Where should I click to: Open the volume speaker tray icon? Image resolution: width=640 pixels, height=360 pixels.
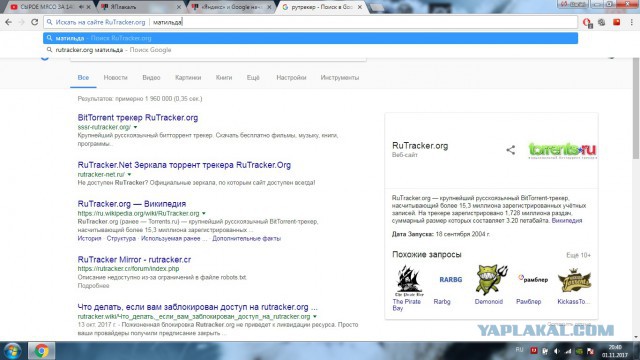[x=557, y=351]
